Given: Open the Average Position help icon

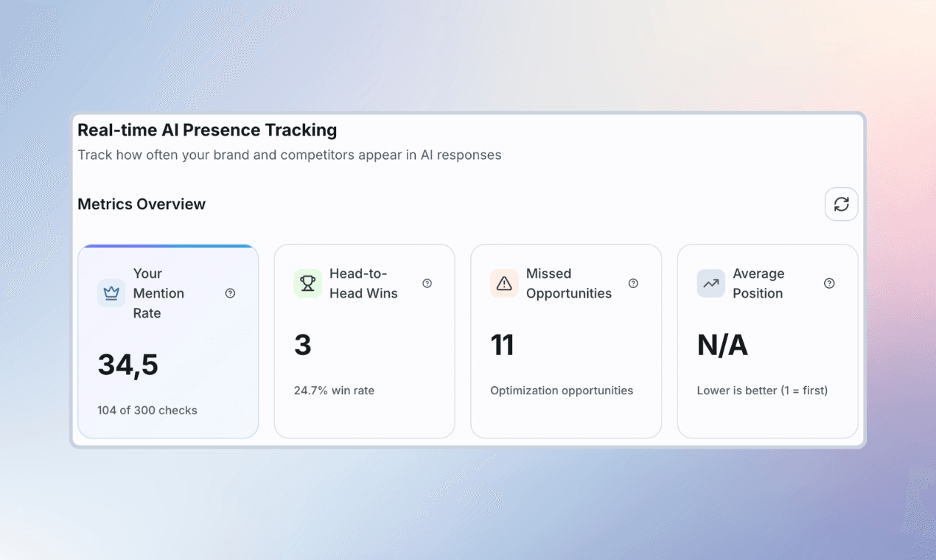Looking at the screenshot, I should point(829,283).
